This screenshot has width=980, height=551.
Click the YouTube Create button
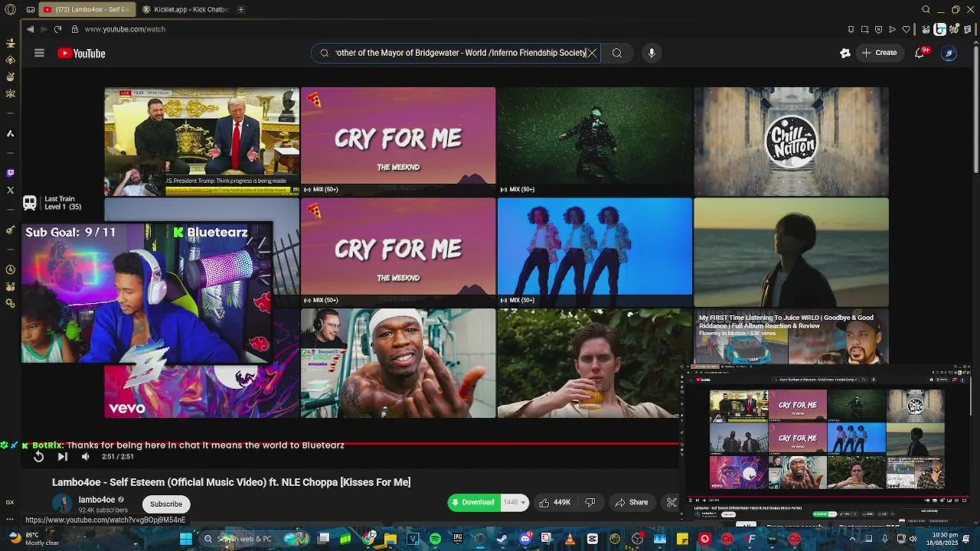pos(879,53)
